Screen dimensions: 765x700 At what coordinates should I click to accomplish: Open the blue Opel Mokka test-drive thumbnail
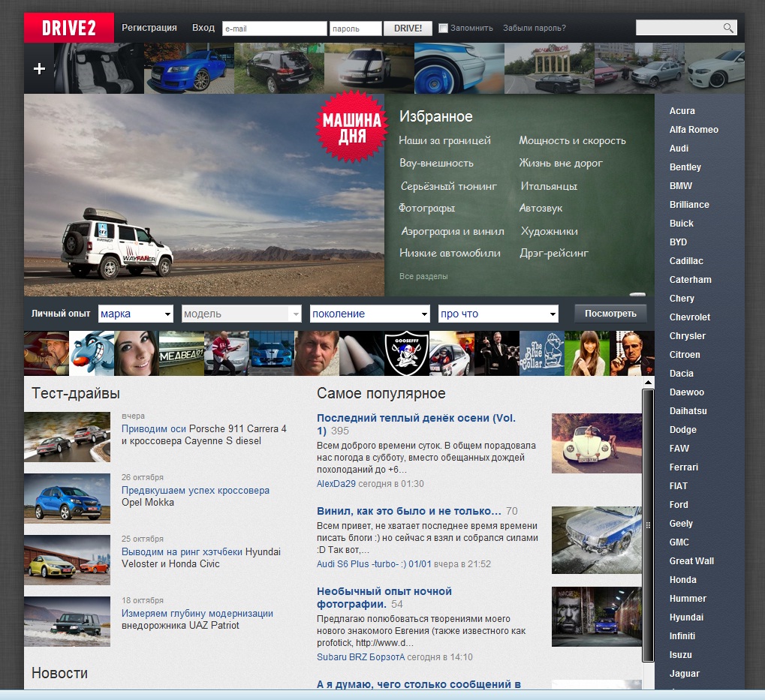(x=67, y=498)
